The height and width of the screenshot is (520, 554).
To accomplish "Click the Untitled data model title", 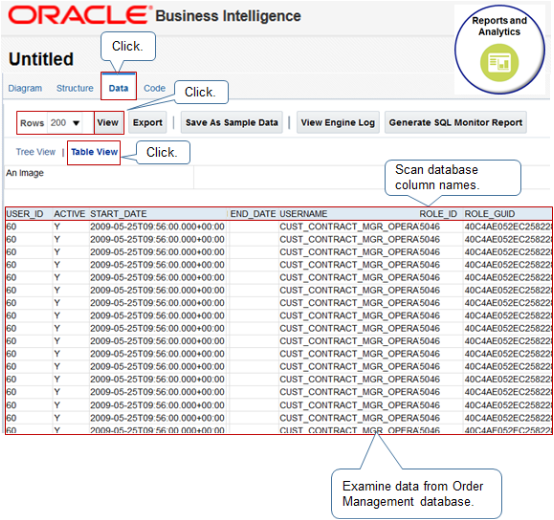I will click(x=41, y=59).
